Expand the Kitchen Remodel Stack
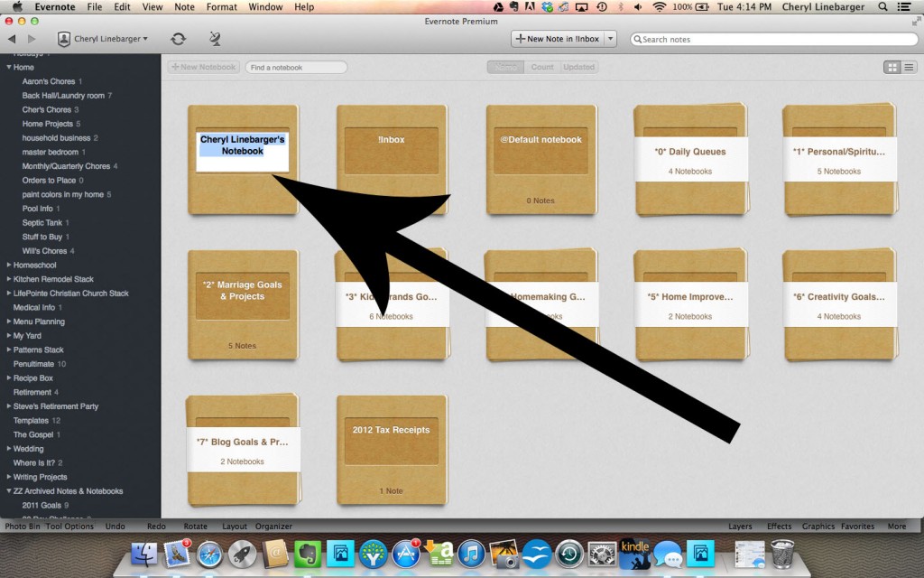This screenshot has width=924, height=578. tap(9, 279)
